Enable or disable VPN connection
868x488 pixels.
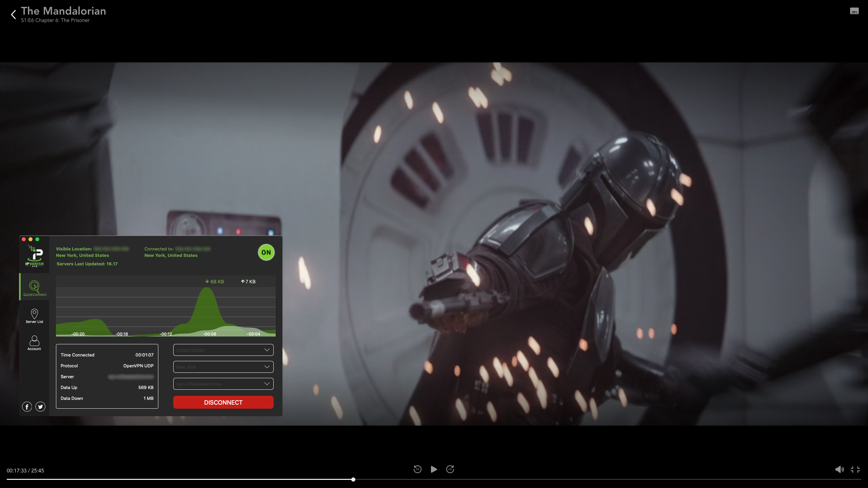(x=266, y=252)
